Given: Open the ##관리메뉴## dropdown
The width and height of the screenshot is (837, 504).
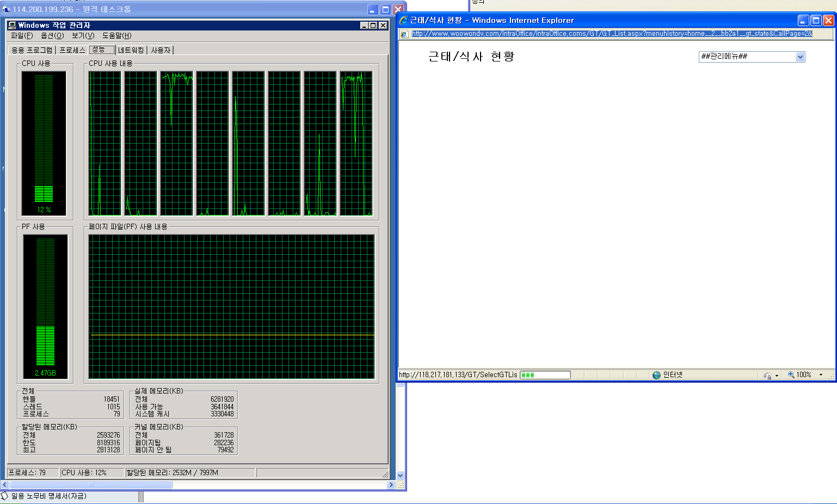Looking at the screenshot, I should click(800, 57).
